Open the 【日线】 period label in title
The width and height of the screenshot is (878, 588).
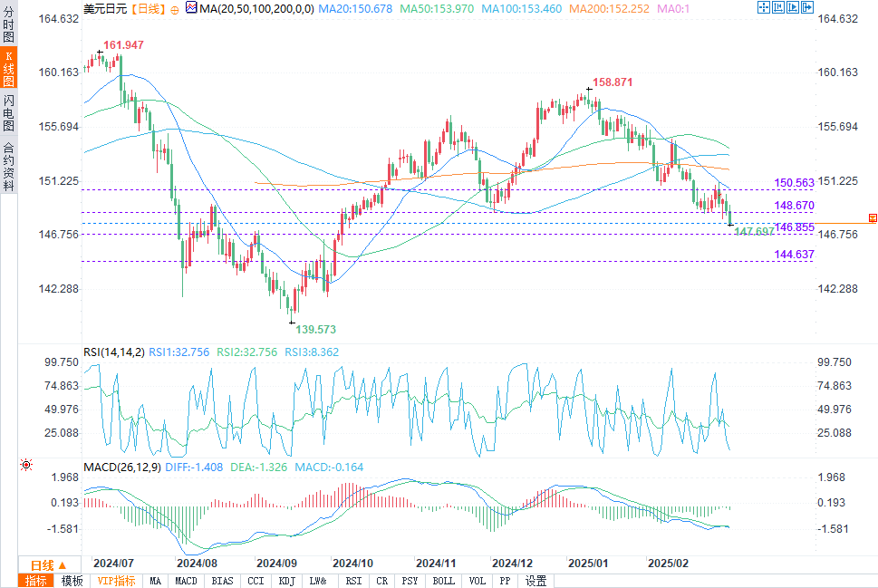click(149, 9)
